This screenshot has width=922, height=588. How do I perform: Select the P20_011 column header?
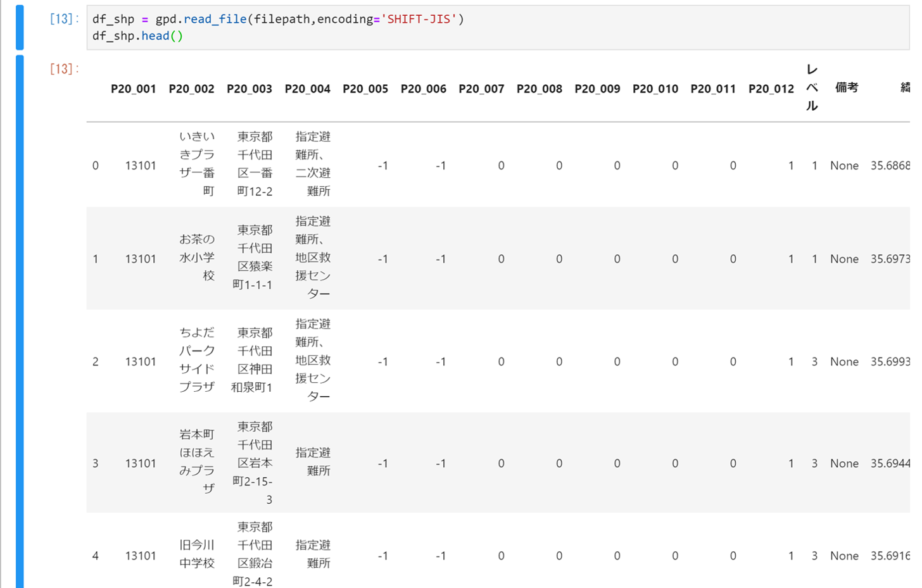(713, 89)
